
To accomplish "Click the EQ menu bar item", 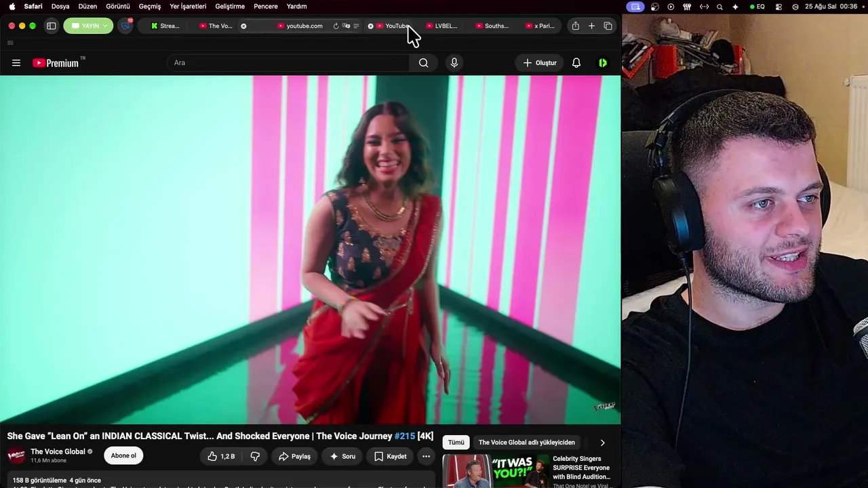I will 757,6.
